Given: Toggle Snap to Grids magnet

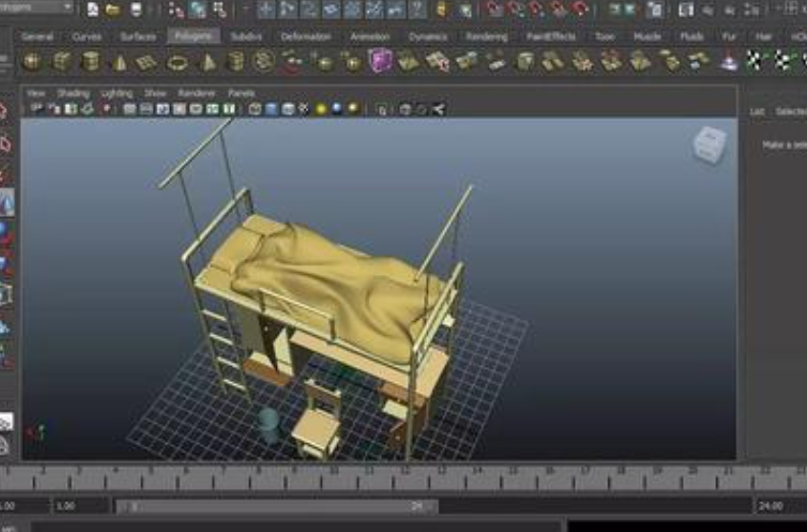Looking at the screenshot, I should click(494, 10).
